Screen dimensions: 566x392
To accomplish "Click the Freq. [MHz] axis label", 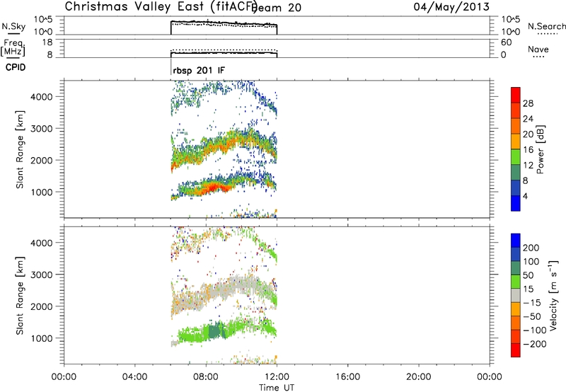I will pyautogui.click(x=13, y=48).
